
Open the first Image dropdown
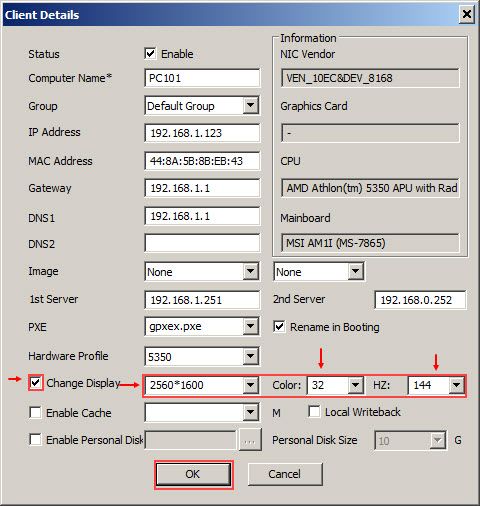click(x=250, y=272)
